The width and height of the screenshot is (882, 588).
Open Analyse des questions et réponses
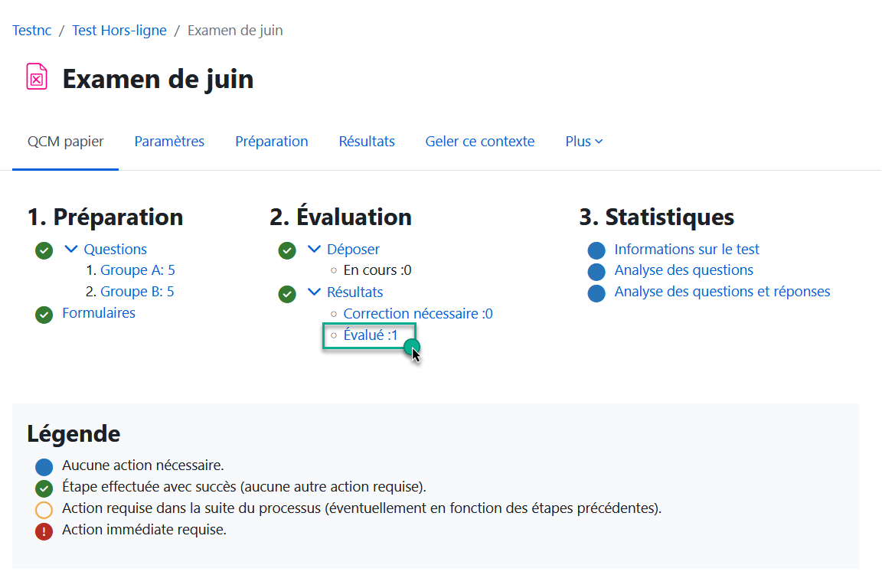[x=722, y=292]
